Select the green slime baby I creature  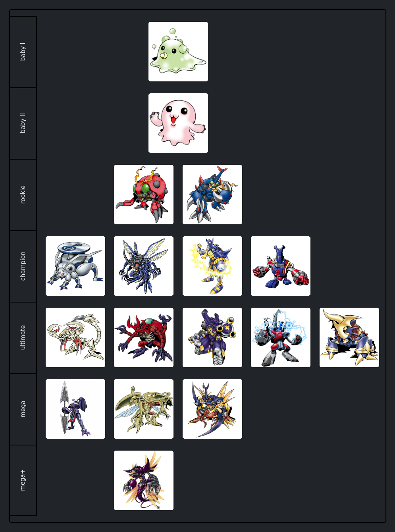point(178,52)
